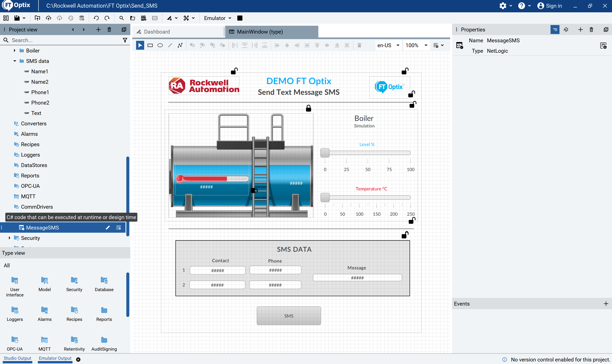Open the template libraries books icon
This screenshot has width=612, height=364.
pyautogui.click(x=144, y=18)
